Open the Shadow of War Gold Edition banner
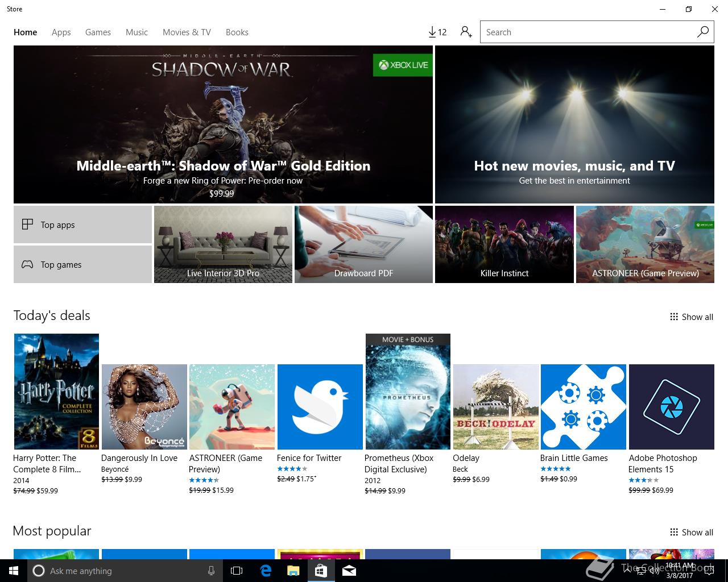The width and height of the screenshot is (728, 582). tap(223, 124)
